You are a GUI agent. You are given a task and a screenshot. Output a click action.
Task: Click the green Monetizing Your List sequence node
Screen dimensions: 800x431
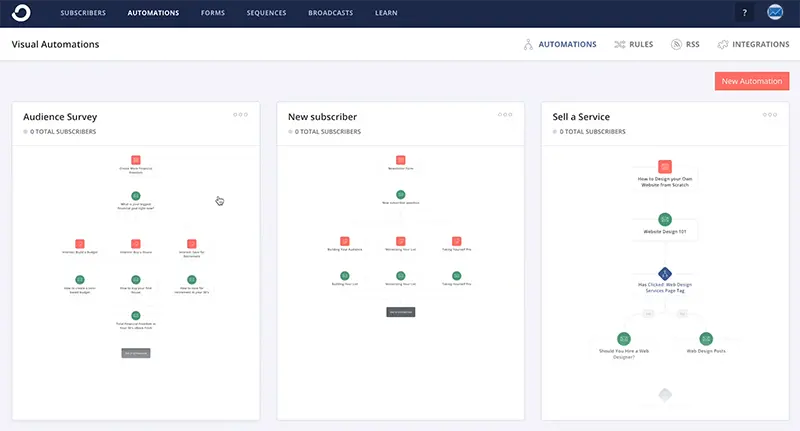[401, 276]
